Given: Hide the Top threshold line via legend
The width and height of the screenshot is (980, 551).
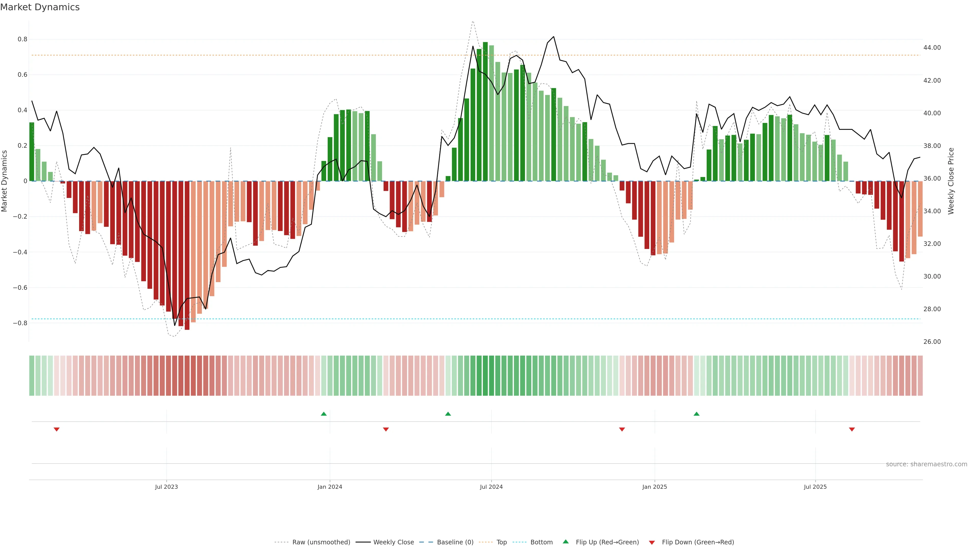Looking at the screenshot, I should click(501, 542).
